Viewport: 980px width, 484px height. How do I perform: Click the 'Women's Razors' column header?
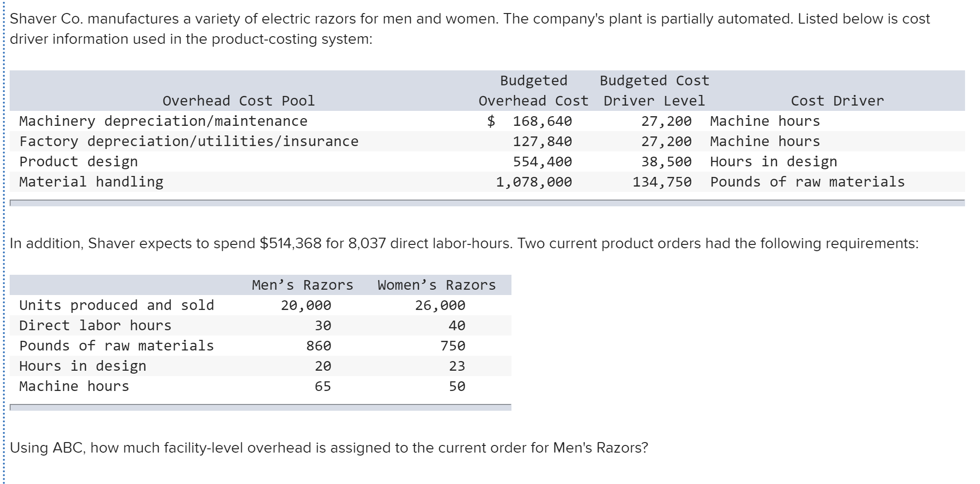437,285
